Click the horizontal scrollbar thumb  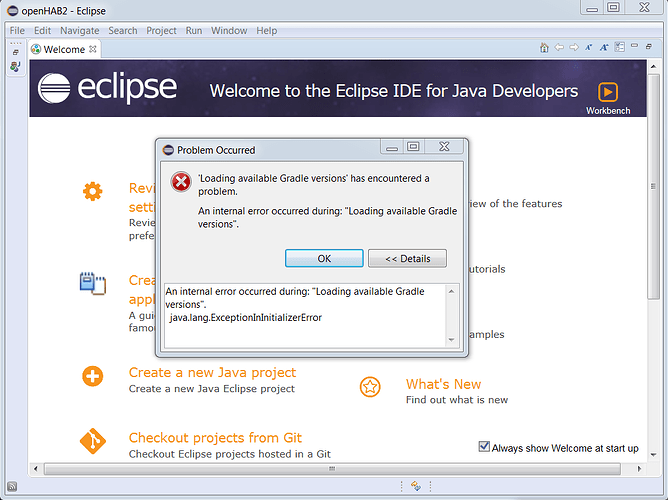tap(332, 469)
